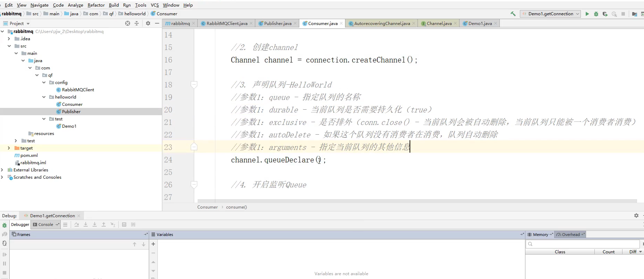
Task: Open the Refactor menu
Action: [96, 5]
